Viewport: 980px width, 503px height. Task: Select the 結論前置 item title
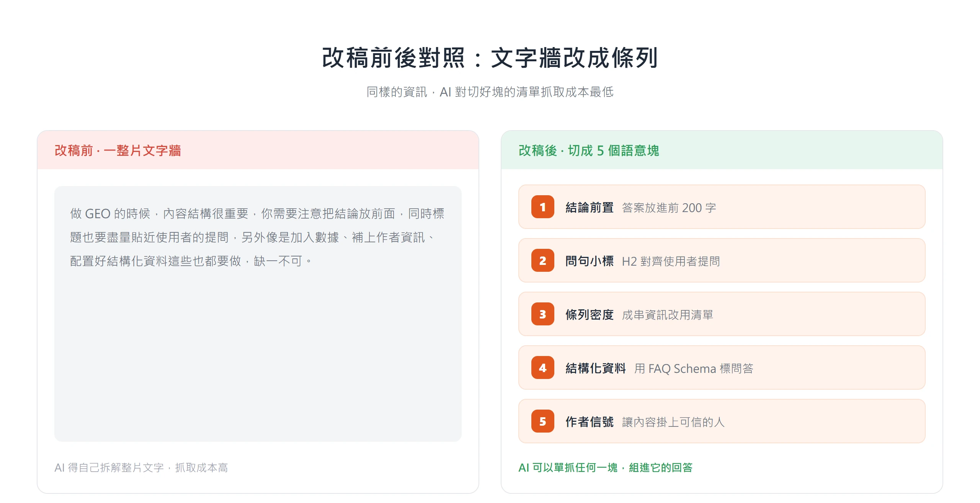coord(590,207)
